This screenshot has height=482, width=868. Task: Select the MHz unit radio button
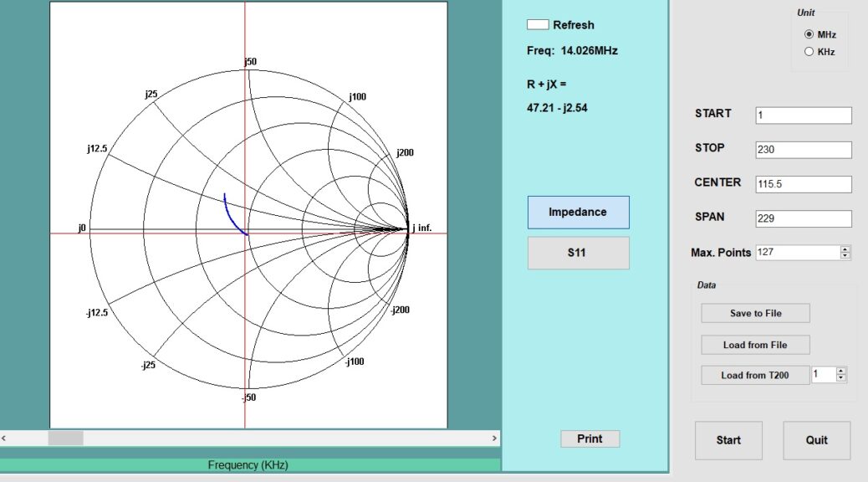pos(809,34)
